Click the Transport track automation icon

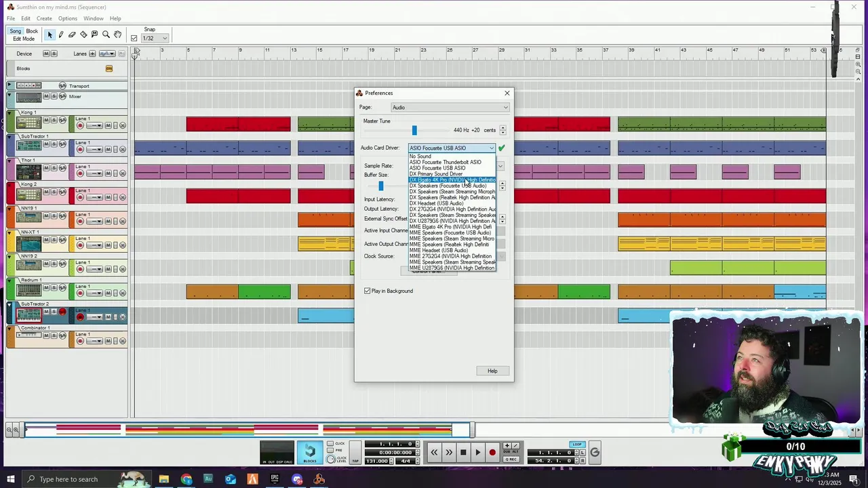(x=62, y=85)
